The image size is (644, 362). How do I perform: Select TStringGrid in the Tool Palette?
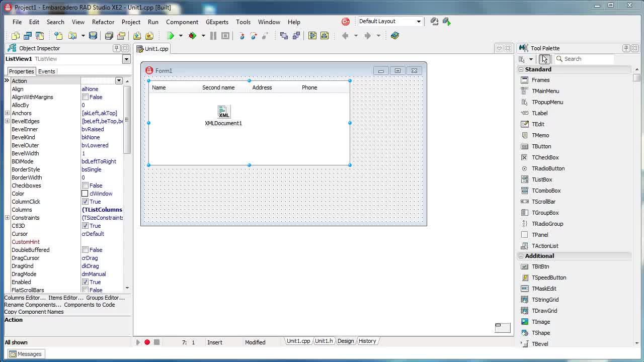pos(545,300)
